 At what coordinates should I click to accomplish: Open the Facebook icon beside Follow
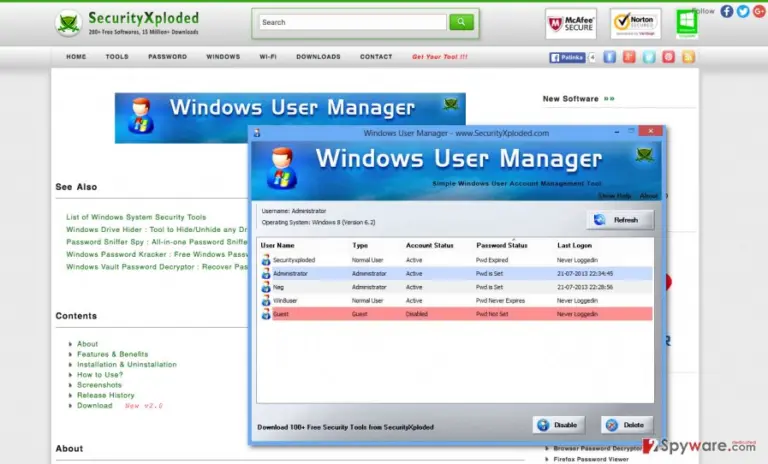click(x=727, y=11)
